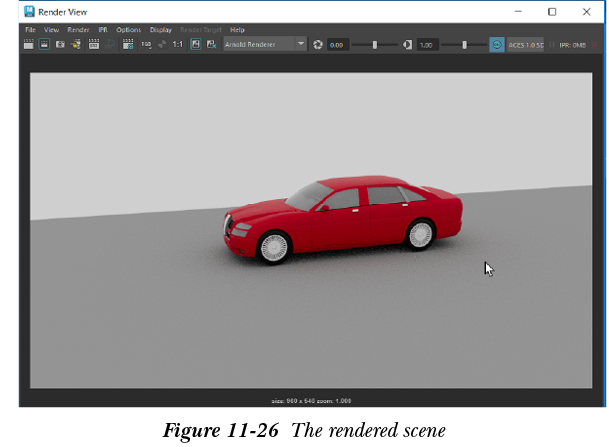Image resolution: width=609 pixels, height=447 pixels.
Task: Click the Redo Previous Render clapperboard icon
Action: (29, 45)
